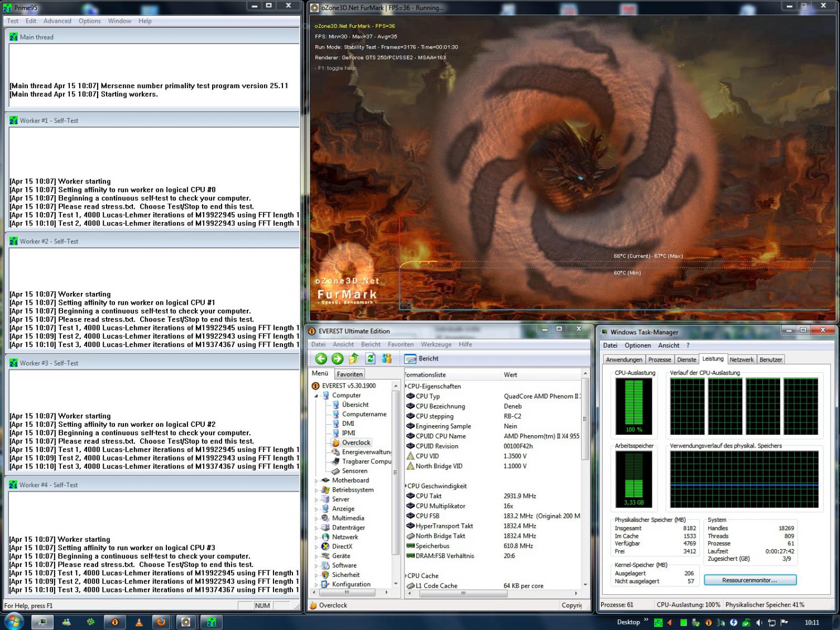Open the Window menu in Prime95
This screenshot has width=840, height=630.
click(x=119, y=21)
